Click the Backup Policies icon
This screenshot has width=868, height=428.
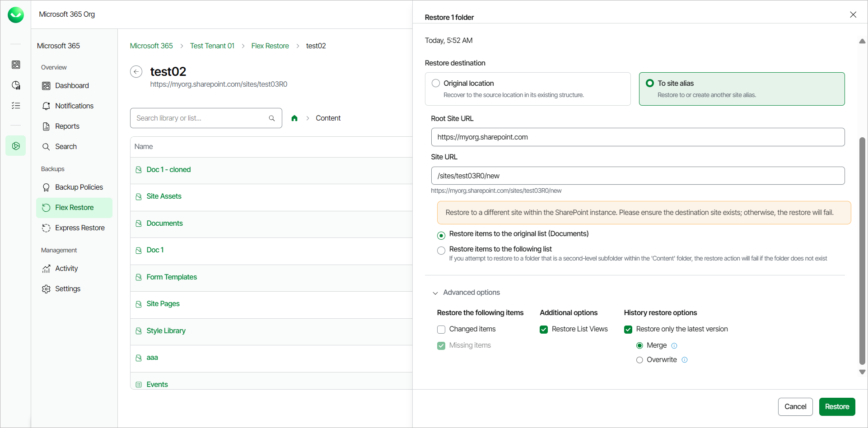pos(46,187)
